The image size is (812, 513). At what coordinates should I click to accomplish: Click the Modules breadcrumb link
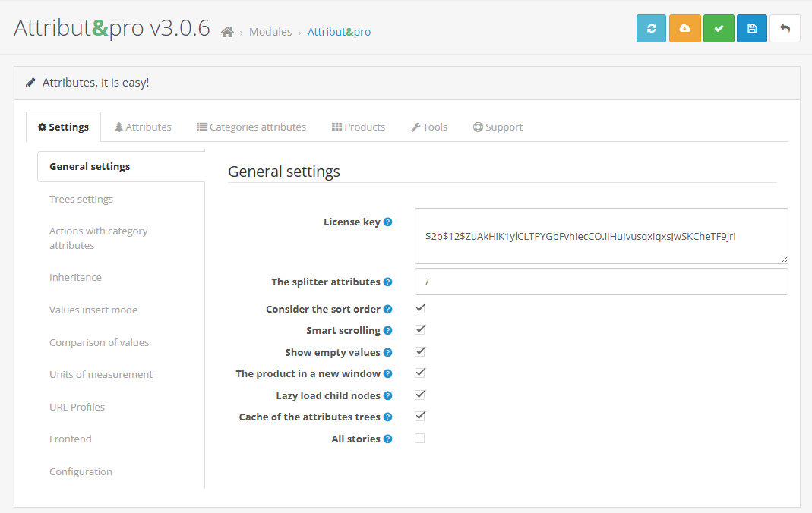(270, 32)
